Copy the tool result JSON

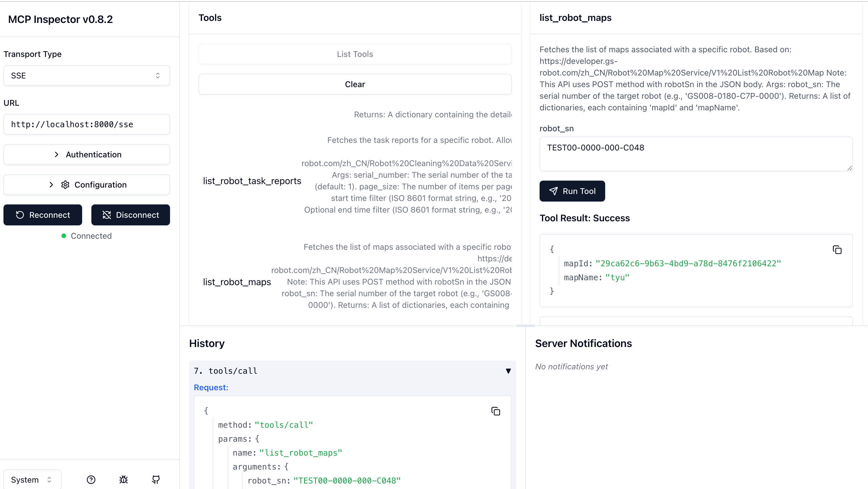coord(837,250)
